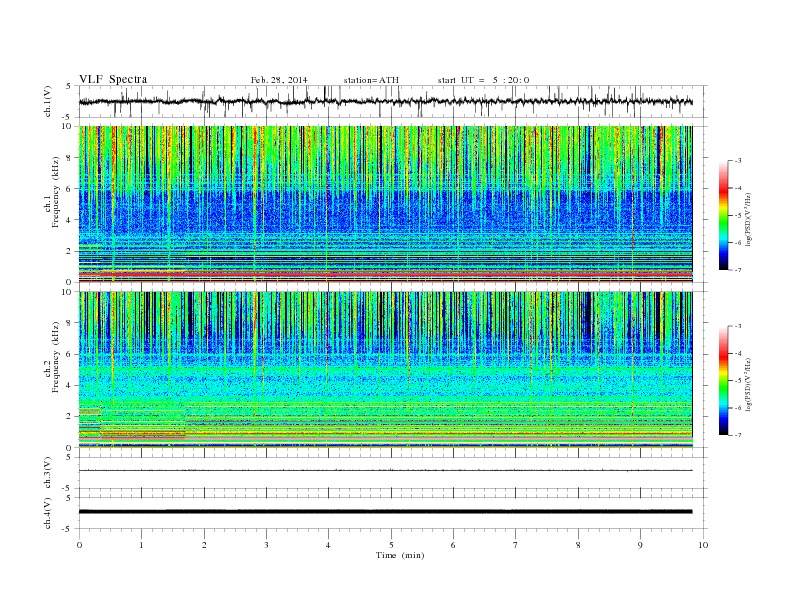
Task: Click the 'ch.1(V)' waveform axis label
Action: point(48,101)
